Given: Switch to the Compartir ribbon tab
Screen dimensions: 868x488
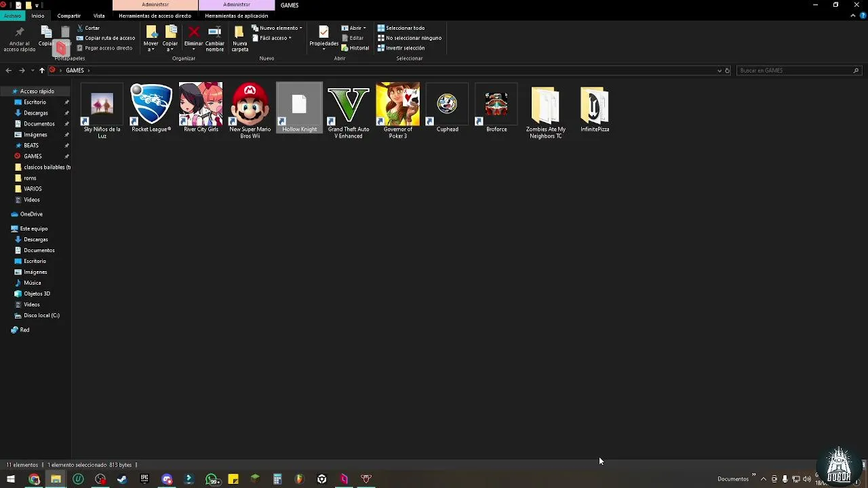Looking at the screenshot, I should click(x=68, y=16).
